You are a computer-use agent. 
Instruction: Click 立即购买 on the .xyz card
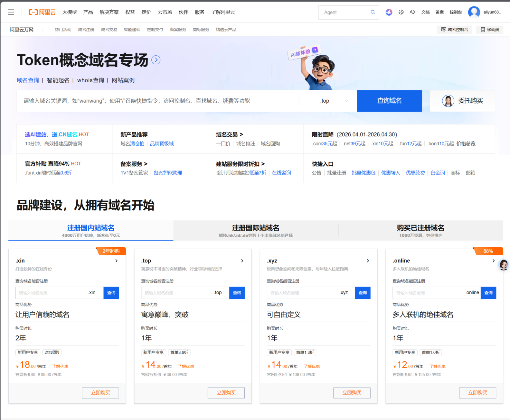(x=352, y=393)
